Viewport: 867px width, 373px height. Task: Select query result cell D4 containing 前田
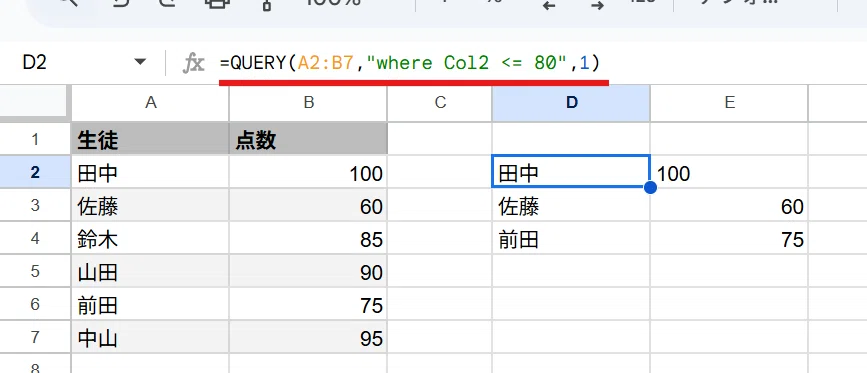coord(571,238)
